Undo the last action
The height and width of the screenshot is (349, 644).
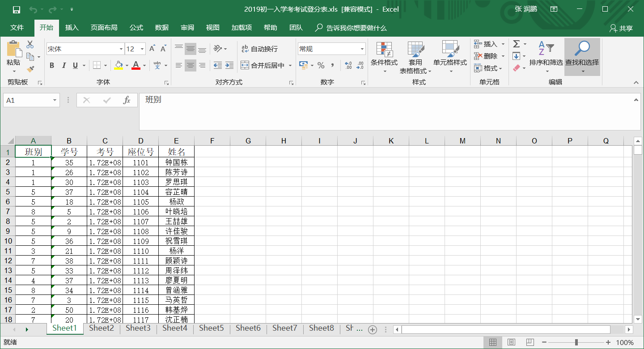tap(33, 9)
